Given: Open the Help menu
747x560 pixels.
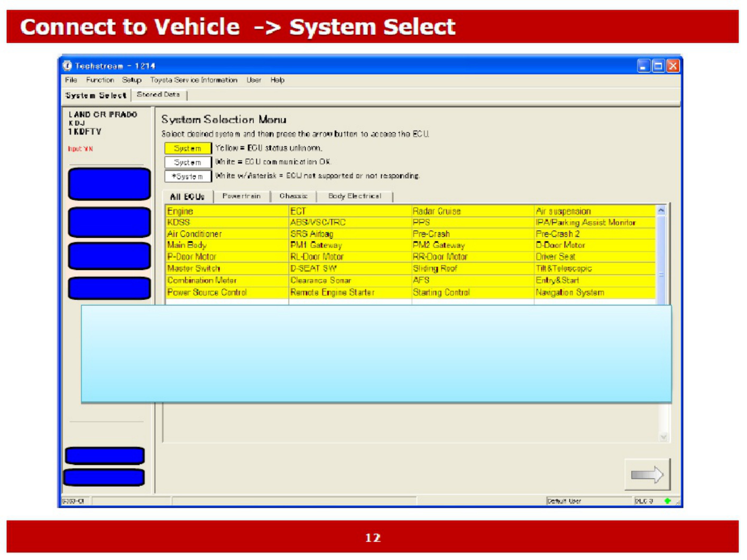Looking at the screenshot, I should (278, 80).
